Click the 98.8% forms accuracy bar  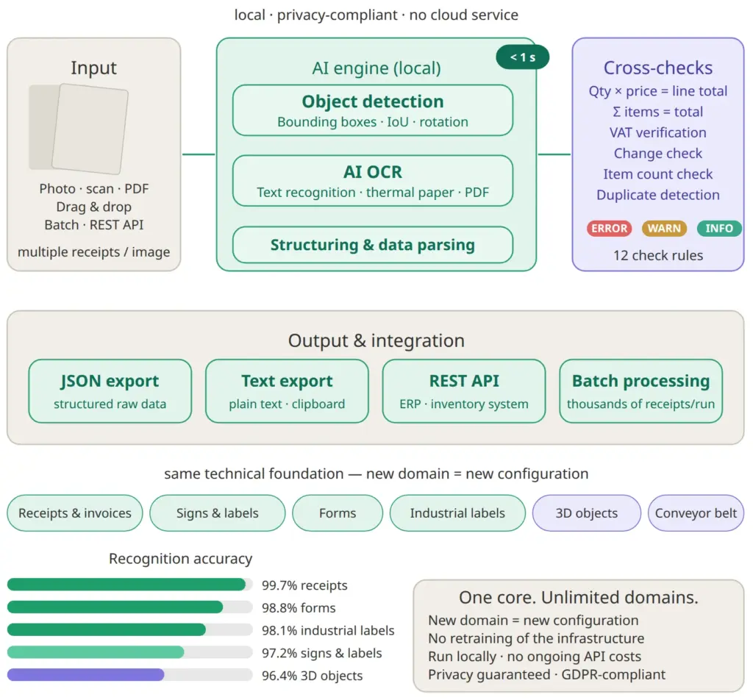click(129, 607)
